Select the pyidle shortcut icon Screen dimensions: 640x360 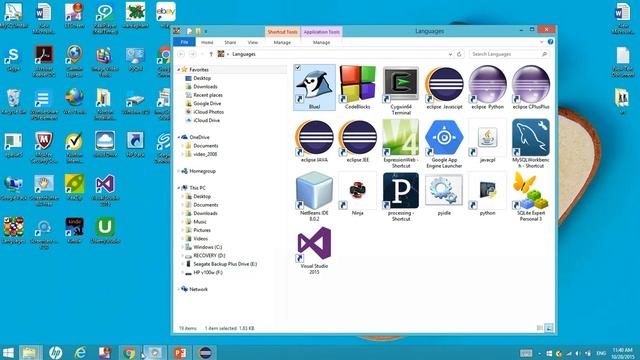[x=444, y=194]
